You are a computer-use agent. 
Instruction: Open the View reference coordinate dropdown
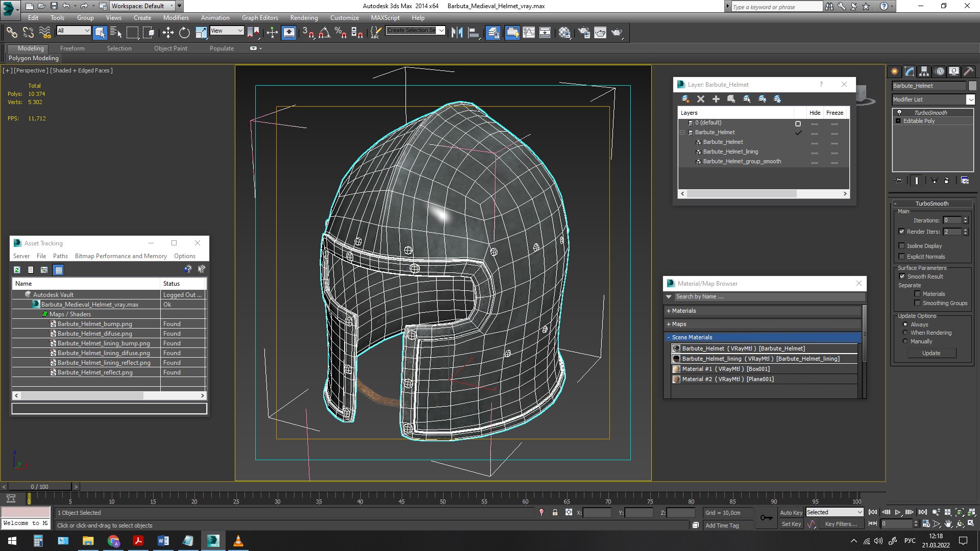click(227, 31)
